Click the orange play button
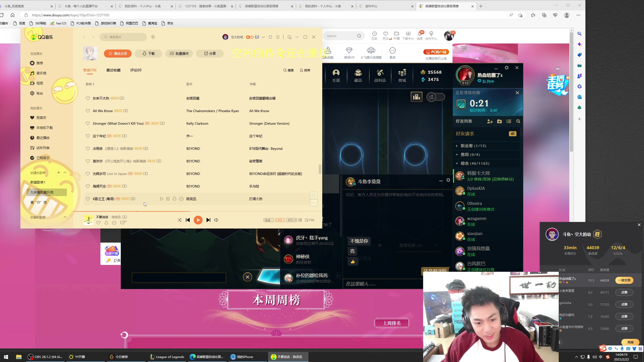The width and height of the screenshot is (644, 362). [x=198, y=220]
